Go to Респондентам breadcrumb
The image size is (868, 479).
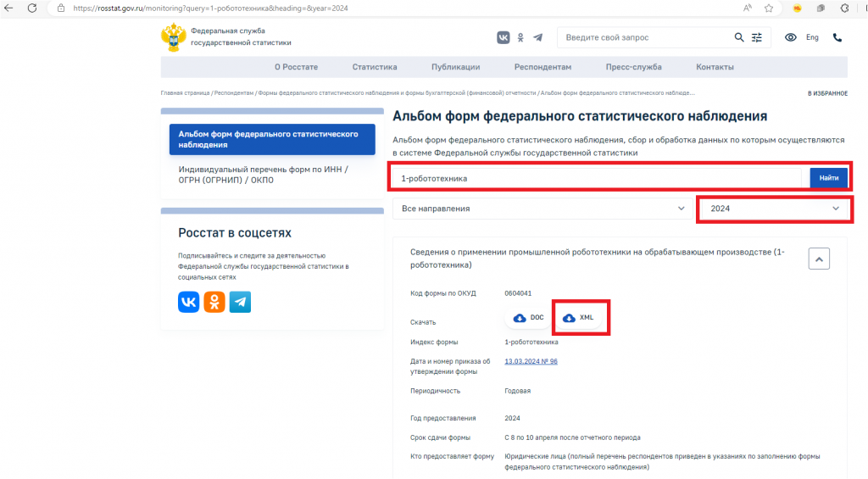[x=234, y=93]
